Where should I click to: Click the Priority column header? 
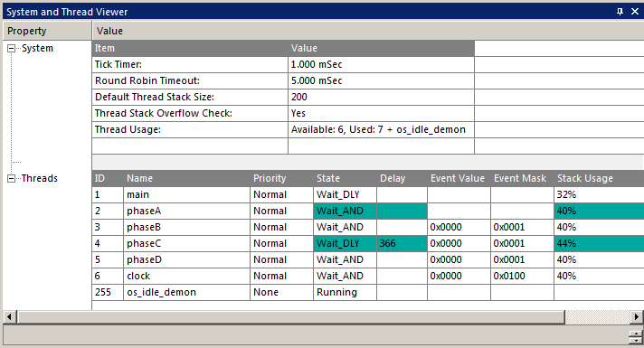[x=281, y=178]
